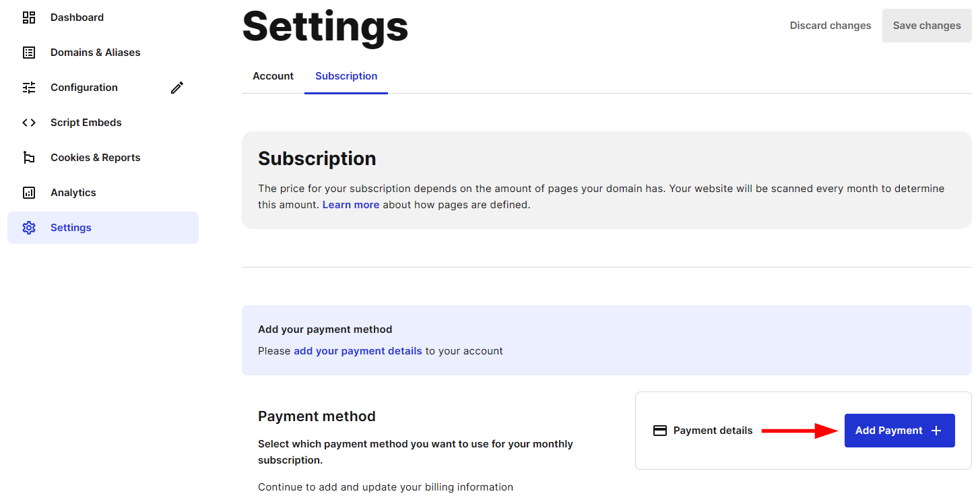Switch to the Subscription tab
The height and width of the screenshot is (502, 980).
tap(346, 76)
